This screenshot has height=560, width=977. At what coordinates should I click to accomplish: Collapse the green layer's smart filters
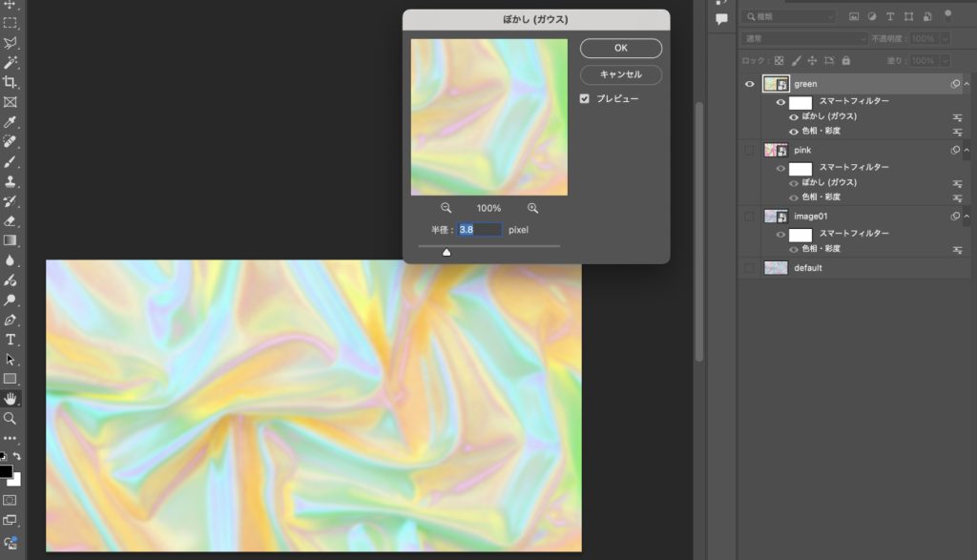pyautogui.click(x=967, y=84)
